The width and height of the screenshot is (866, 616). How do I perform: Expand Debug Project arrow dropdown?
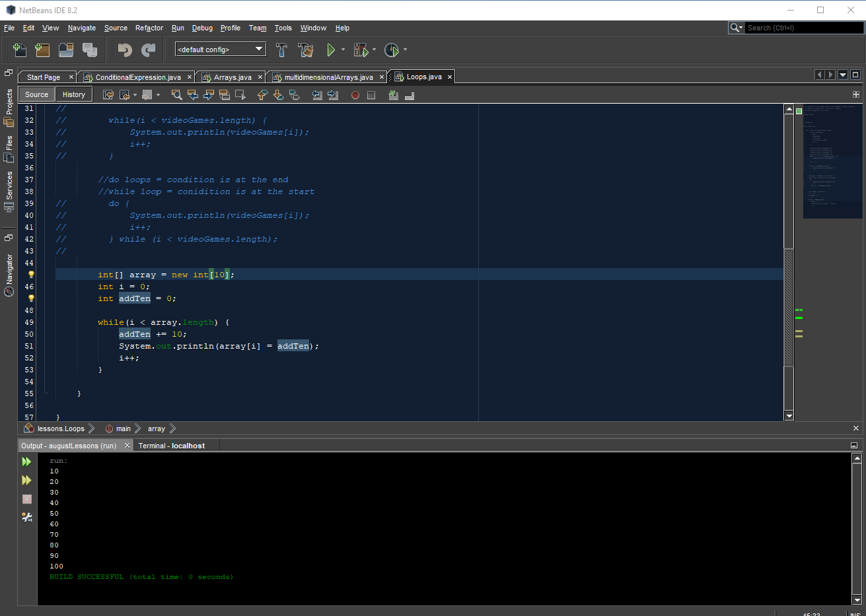[x=374, y=50]
